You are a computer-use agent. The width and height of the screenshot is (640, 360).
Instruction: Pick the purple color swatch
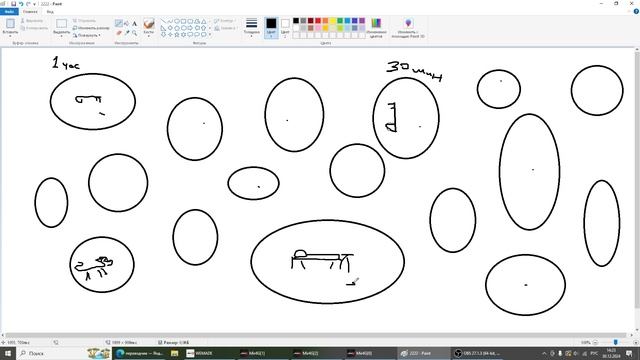click(362, 21)
